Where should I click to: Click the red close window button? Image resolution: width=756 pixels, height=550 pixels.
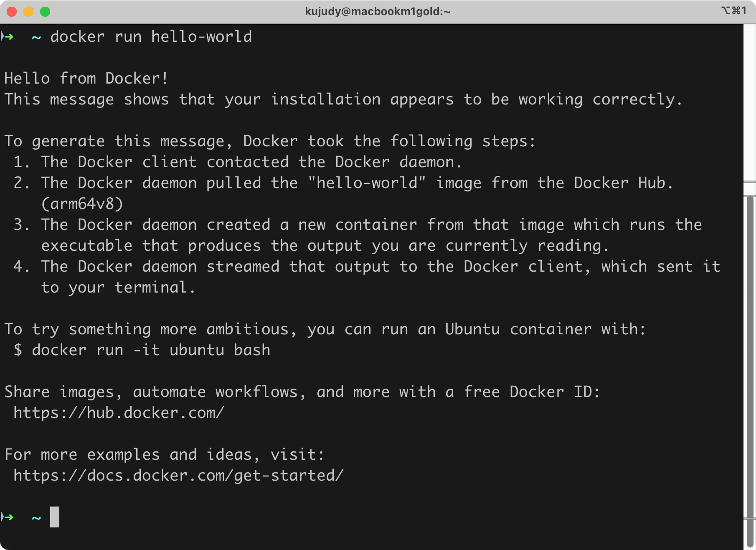pyautogui.click(x=12, y=12)
